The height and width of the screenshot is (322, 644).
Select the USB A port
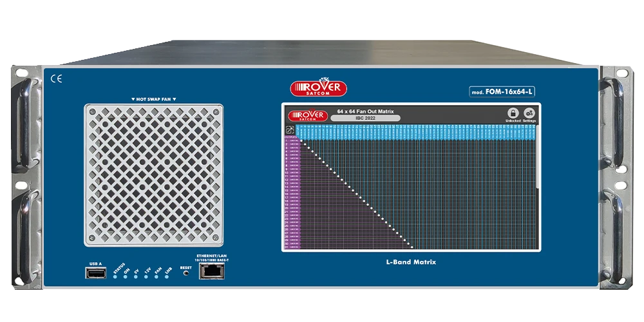click(96, 272)
